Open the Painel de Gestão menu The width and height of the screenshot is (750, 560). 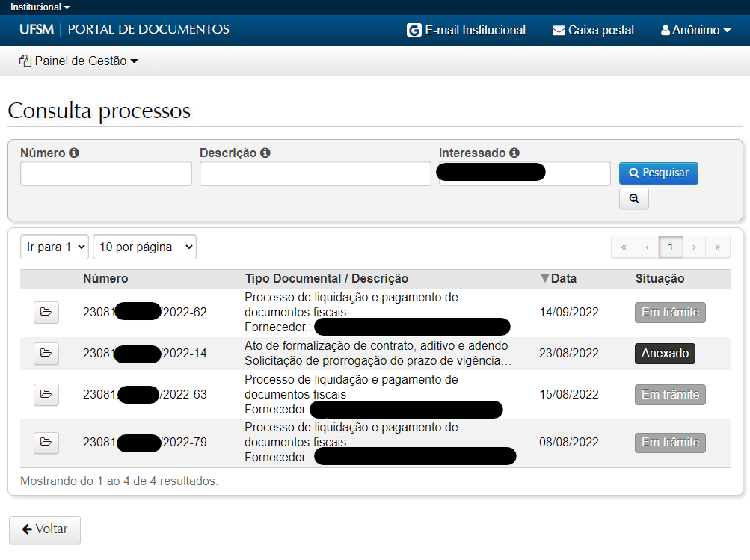(x=79, y=61)
